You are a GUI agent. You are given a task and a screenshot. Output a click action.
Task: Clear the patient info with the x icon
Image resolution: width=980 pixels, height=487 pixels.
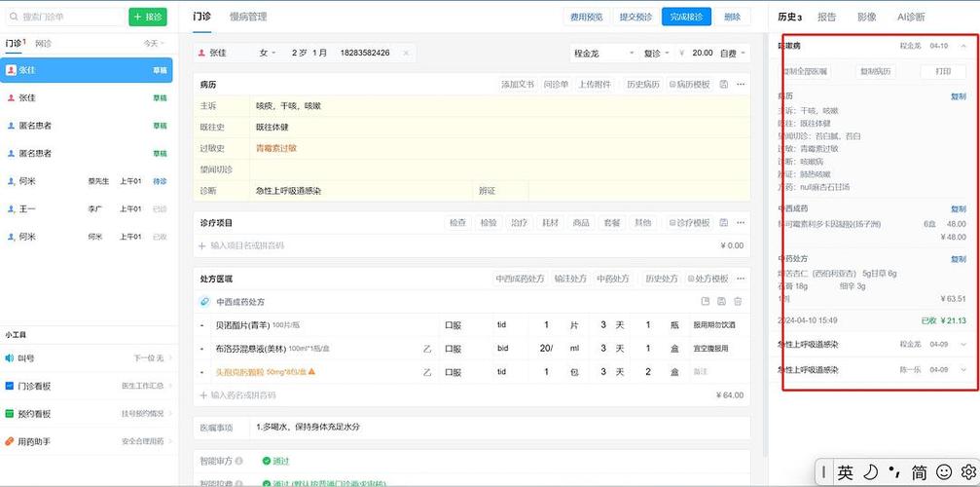click(406, 54)
